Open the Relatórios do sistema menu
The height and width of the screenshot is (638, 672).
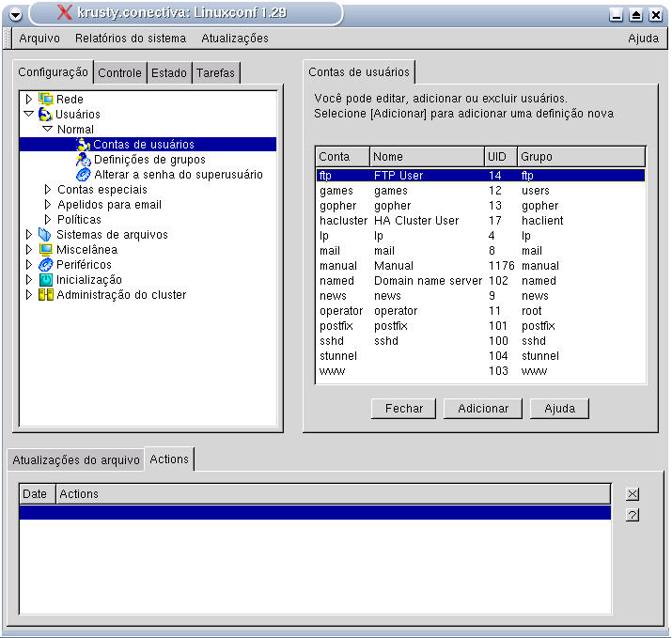tap(131, 39)
